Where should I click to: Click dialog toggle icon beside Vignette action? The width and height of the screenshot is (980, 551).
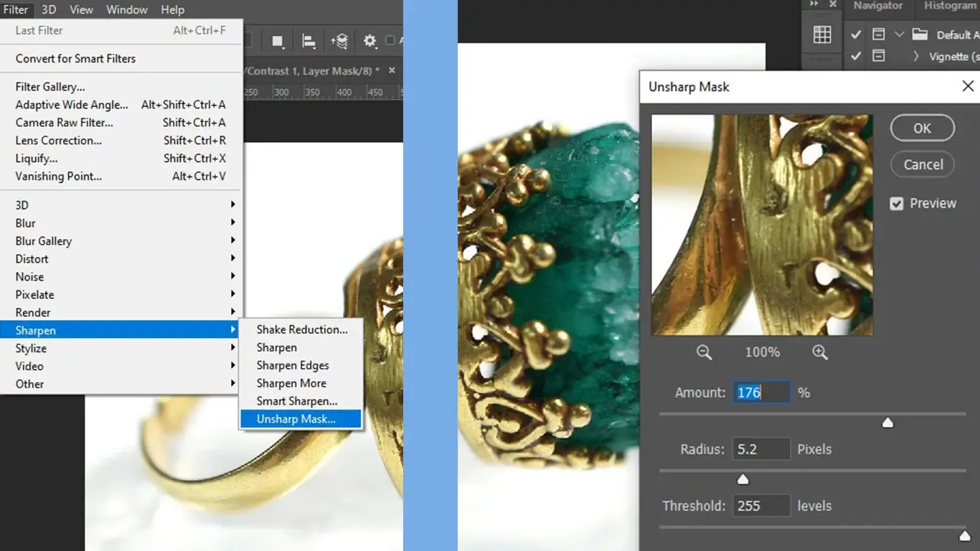click(878, 56)
